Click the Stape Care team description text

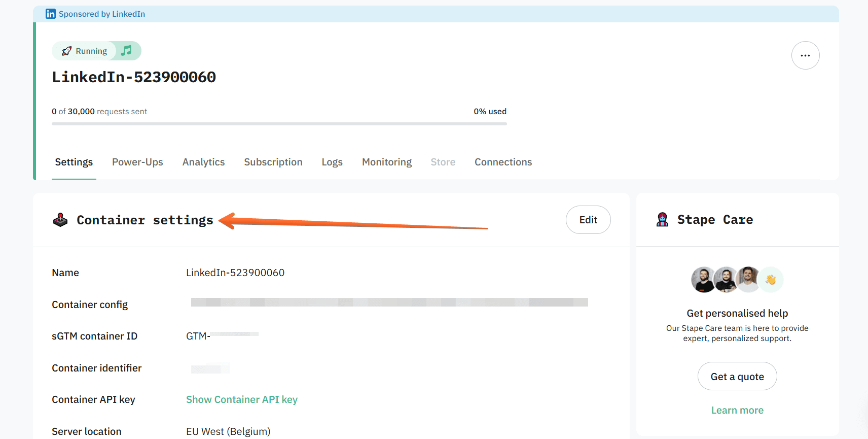[x=737, y=333]
